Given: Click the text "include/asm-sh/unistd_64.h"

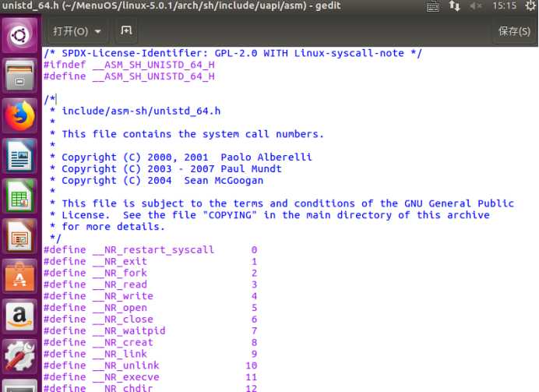Looking at the screenshot, I should (141, 111).
